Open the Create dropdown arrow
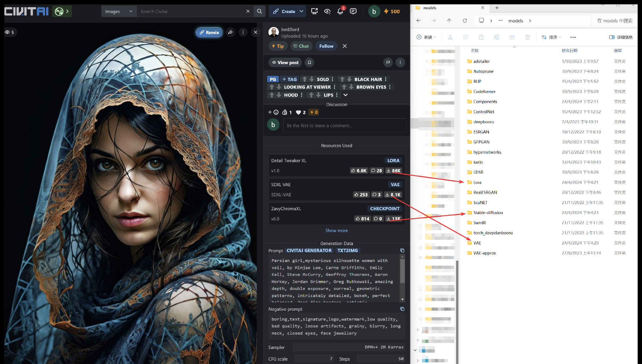 301,11
